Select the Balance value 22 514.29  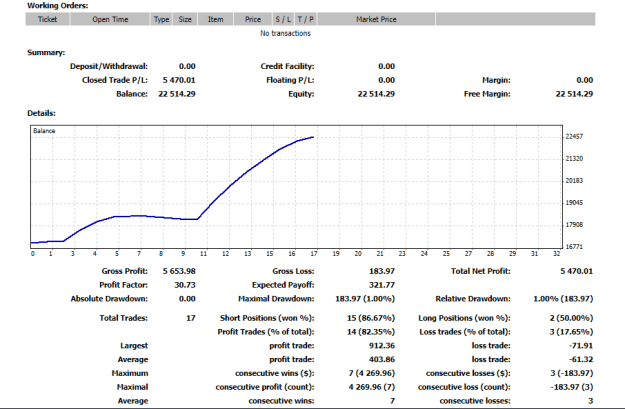(x=177, y=94)
